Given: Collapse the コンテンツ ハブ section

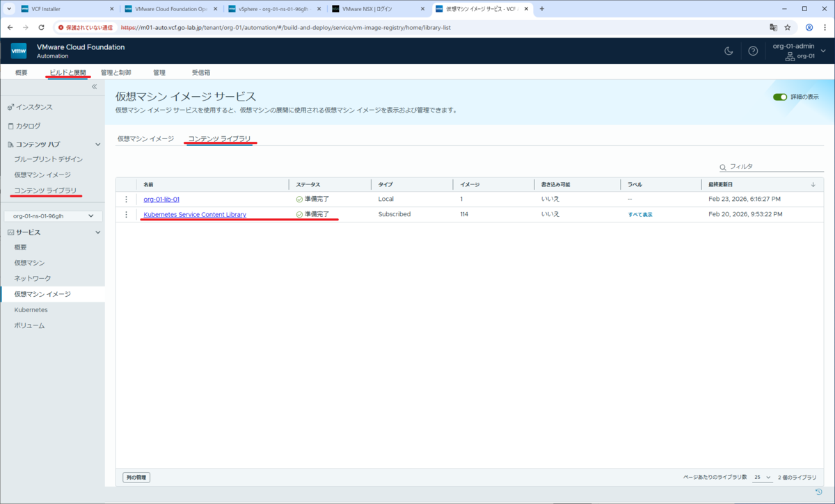Looking at the screenshot, I should pyautogui.click(x=97, y=145).
